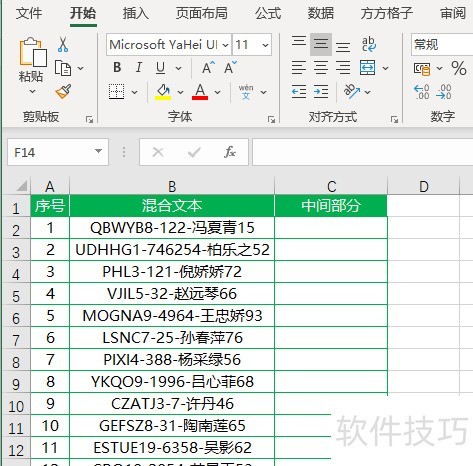Decrease font size with smaller A
Image resolution: width=473 pixels, height=466 pixels.
coord(230,68)
